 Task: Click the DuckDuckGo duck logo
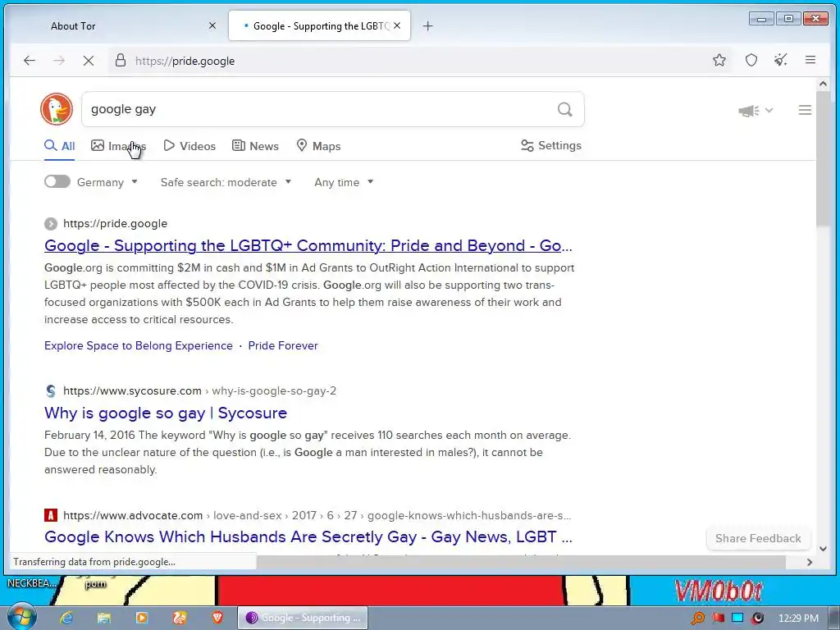57,109
